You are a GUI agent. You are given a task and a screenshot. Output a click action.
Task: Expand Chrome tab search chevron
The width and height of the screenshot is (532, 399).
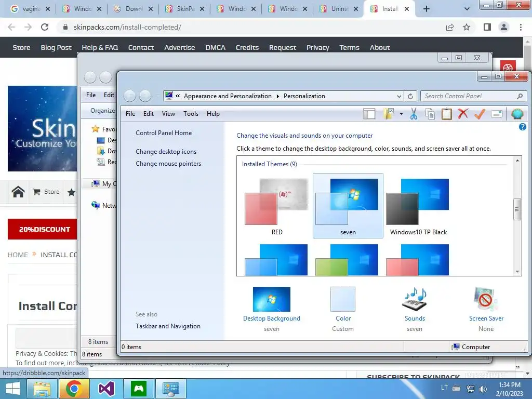pyautogui.click(x=467, y=9)
